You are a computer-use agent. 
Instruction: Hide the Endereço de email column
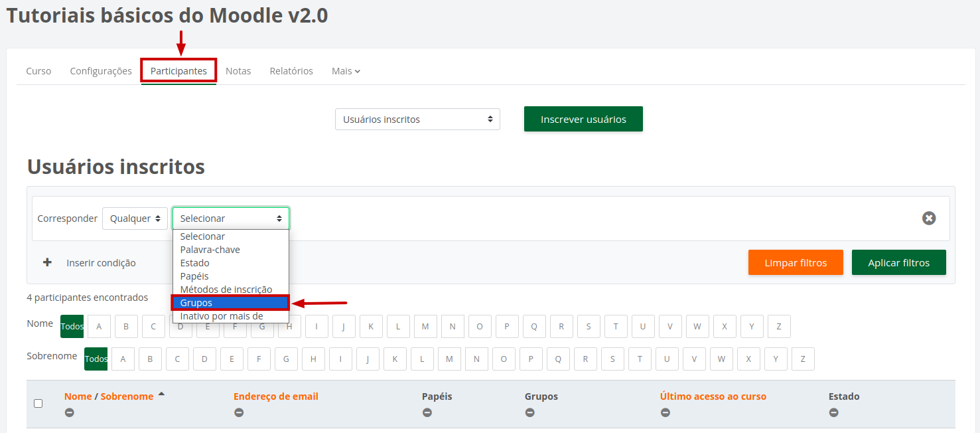coord(239,412)
